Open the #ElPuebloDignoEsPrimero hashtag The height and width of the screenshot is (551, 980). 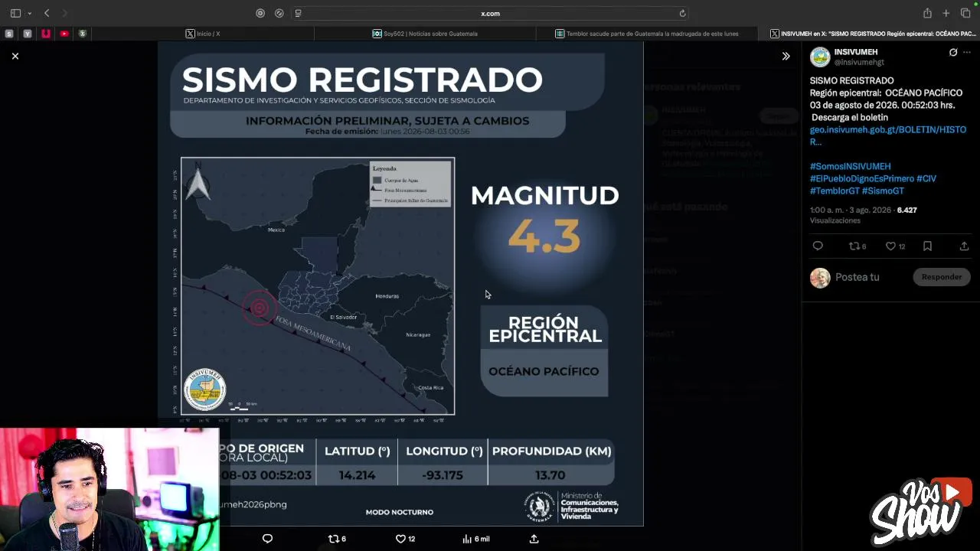click(862, 178)
